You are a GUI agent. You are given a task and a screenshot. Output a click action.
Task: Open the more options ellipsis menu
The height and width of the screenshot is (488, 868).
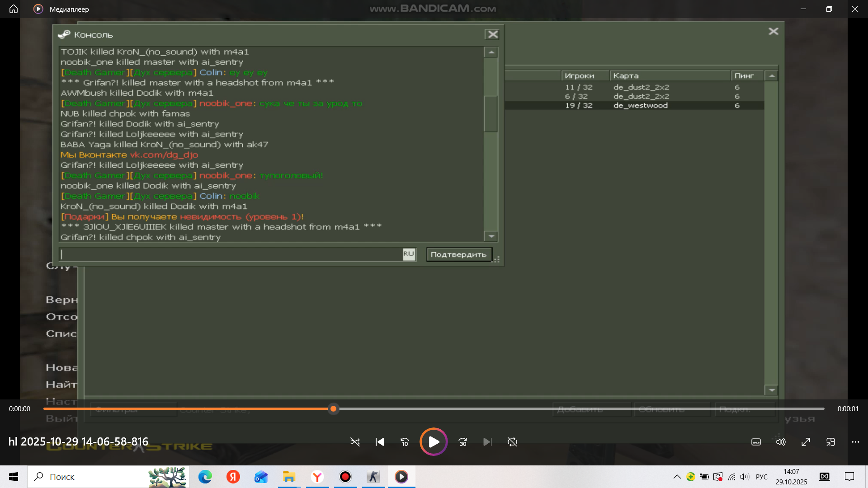pos(855,442)
